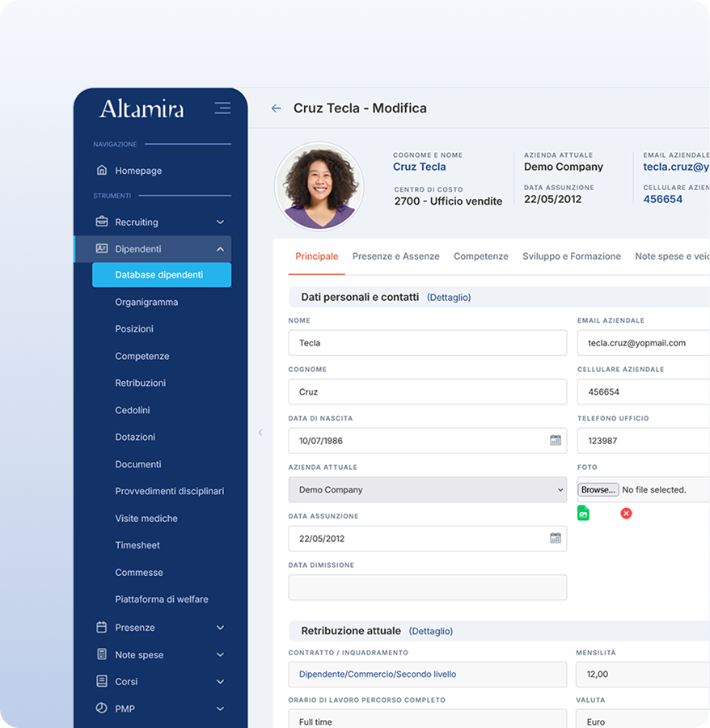
Task: Open the Data assunzione calendar picker
Action: point(554,538)
